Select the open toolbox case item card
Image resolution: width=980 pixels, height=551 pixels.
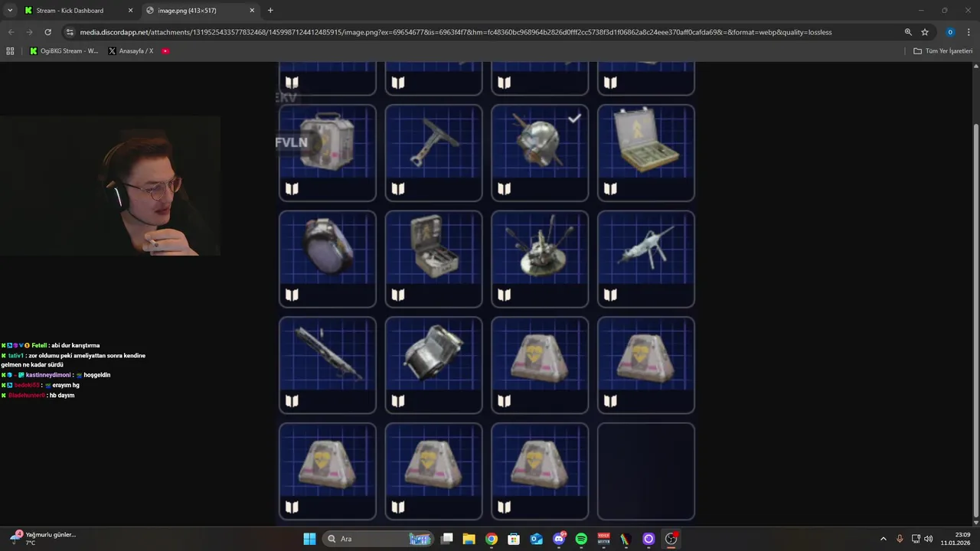click(x=433, y=259)
